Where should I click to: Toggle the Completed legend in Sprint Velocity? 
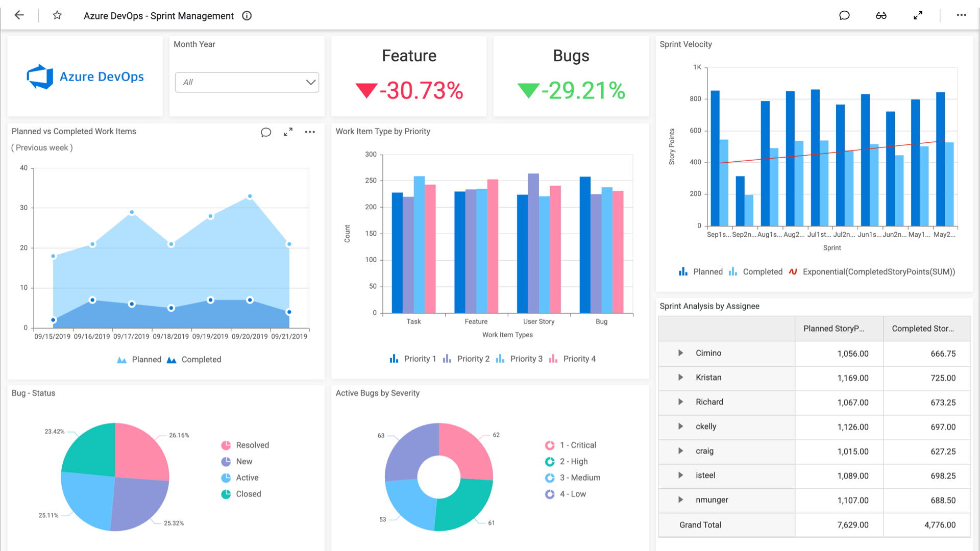pyautogui.click(x=761, y=272)
